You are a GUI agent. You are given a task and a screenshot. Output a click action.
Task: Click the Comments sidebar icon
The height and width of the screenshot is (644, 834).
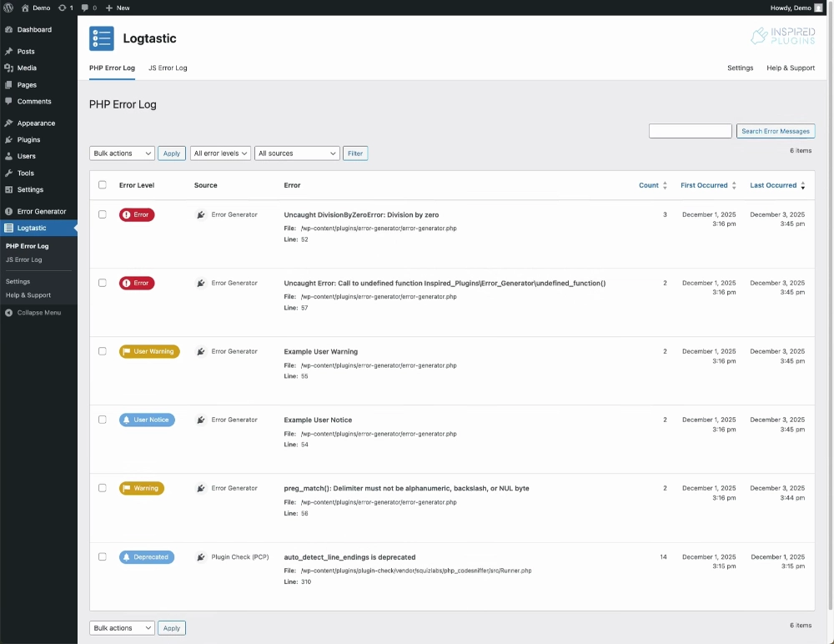(8, 101)
